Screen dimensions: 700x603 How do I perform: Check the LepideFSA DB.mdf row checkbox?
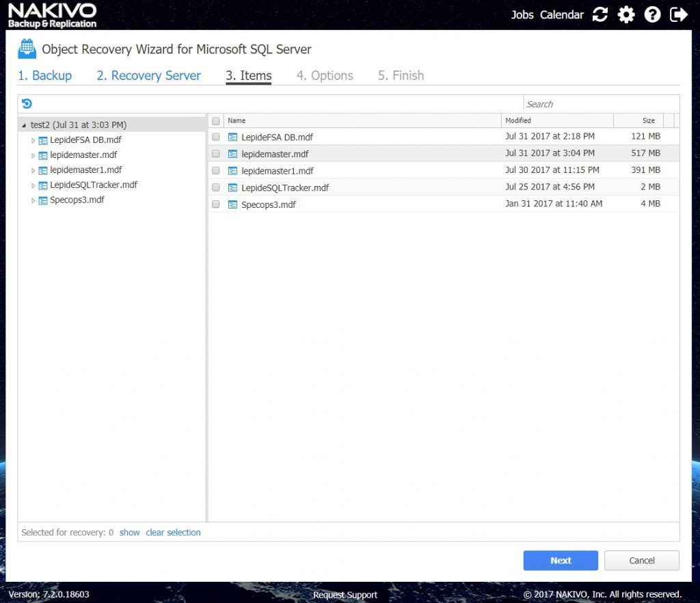[x=215, y=137]
